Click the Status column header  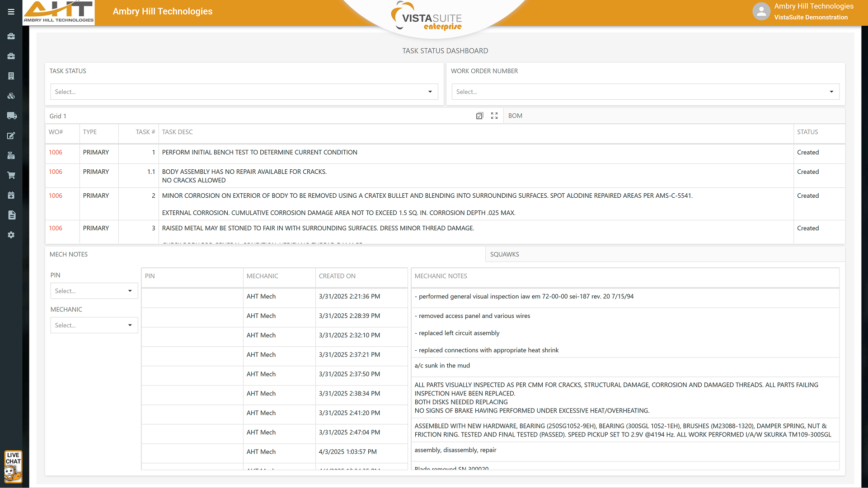pos(807,132)
